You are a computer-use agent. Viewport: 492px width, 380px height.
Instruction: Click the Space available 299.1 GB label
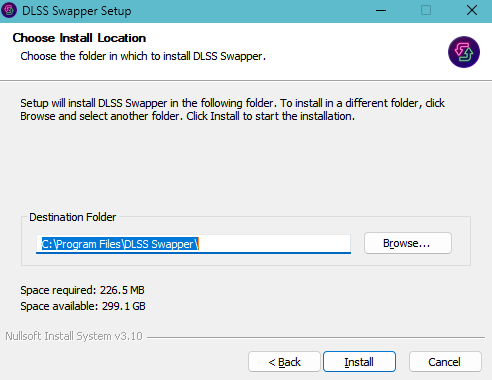[83, 306]
